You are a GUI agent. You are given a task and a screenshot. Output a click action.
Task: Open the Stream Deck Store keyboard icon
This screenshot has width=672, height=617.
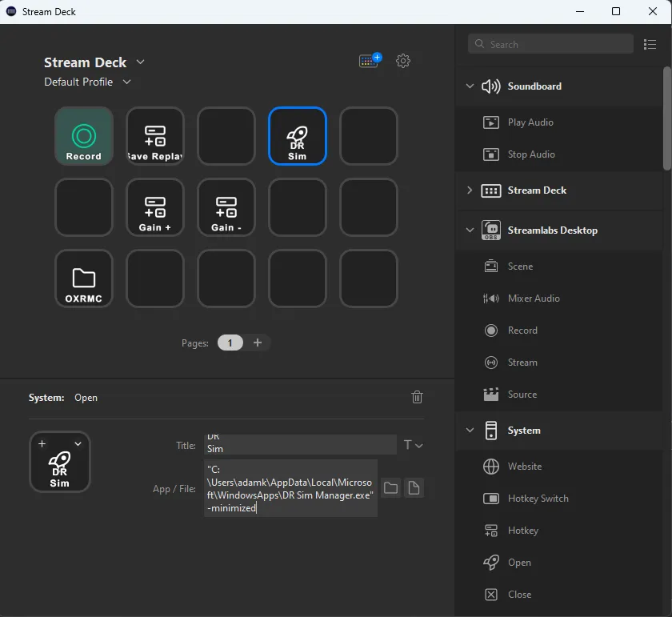tap(370, 61)
